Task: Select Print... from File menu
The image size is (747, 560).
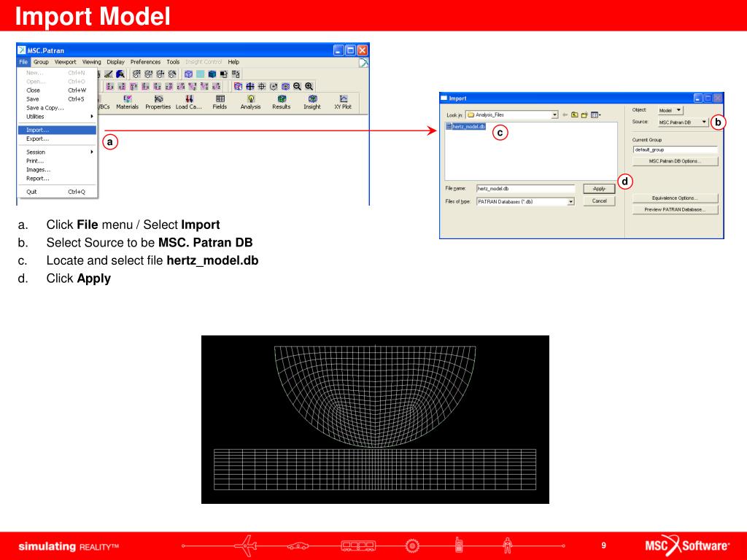Action: tap(57, 161)
